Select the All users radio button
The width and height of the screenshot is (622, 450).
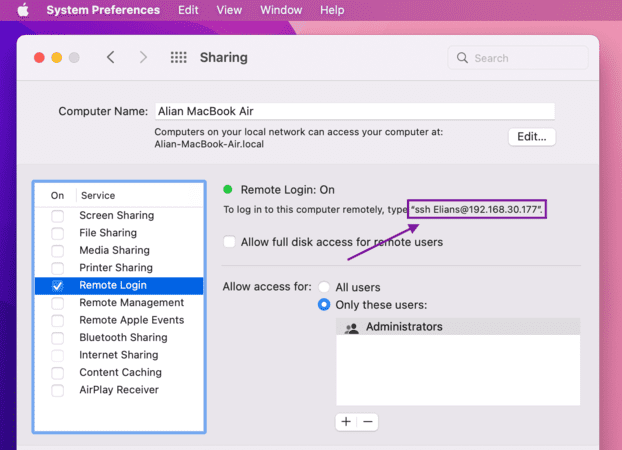coord(324,287)
